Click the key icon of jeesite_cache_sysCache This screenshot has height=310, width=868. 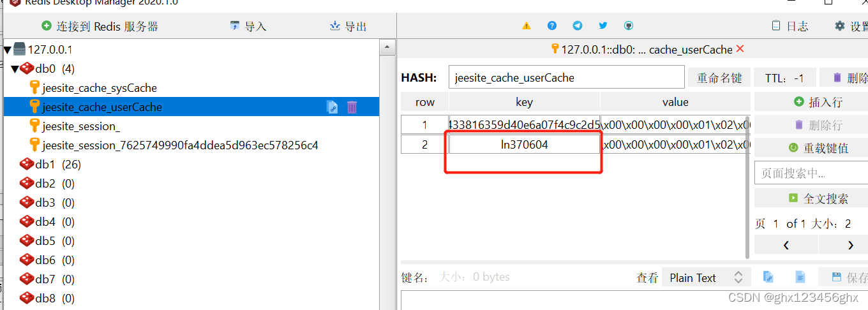coord(34,87)
